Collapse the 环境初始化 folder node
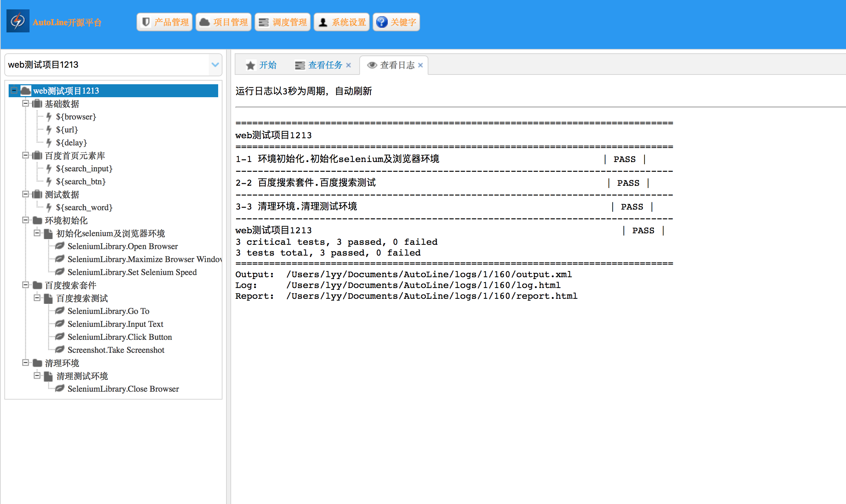 26,220
